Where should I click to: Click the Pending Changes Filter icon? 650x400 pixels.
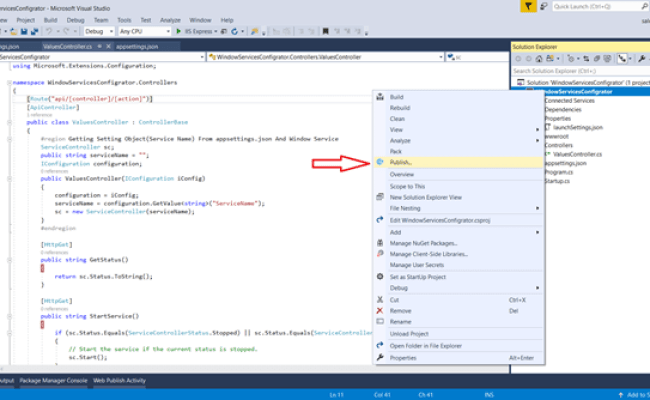[x=571, y=59]
